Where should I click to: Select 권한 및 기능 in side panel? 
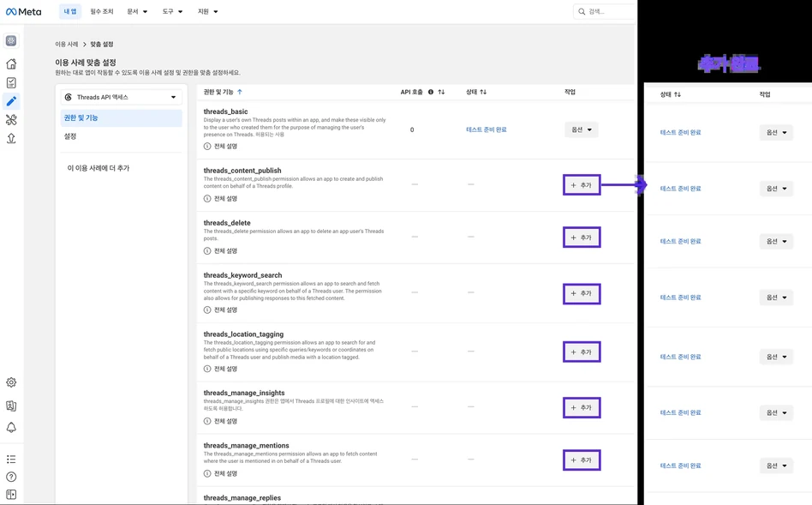(121, 117)
